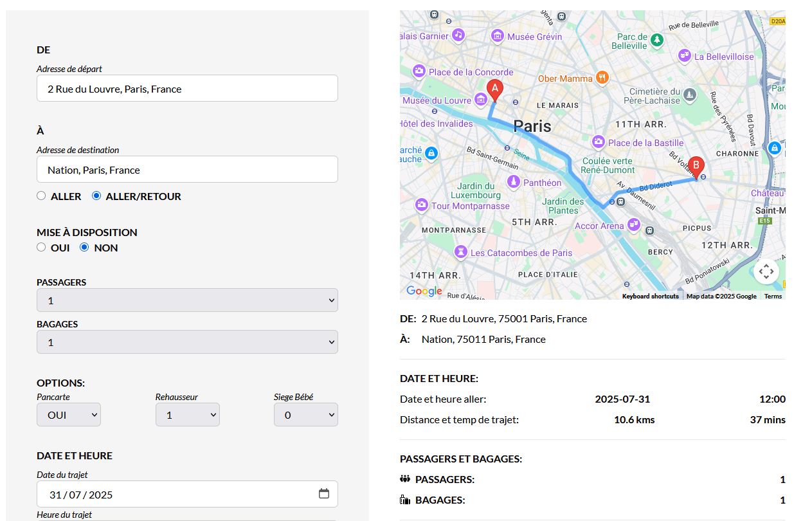This screenshot has width=812, height=521.
Task: Open the map Terms link
Action: (x=773, y=296)
